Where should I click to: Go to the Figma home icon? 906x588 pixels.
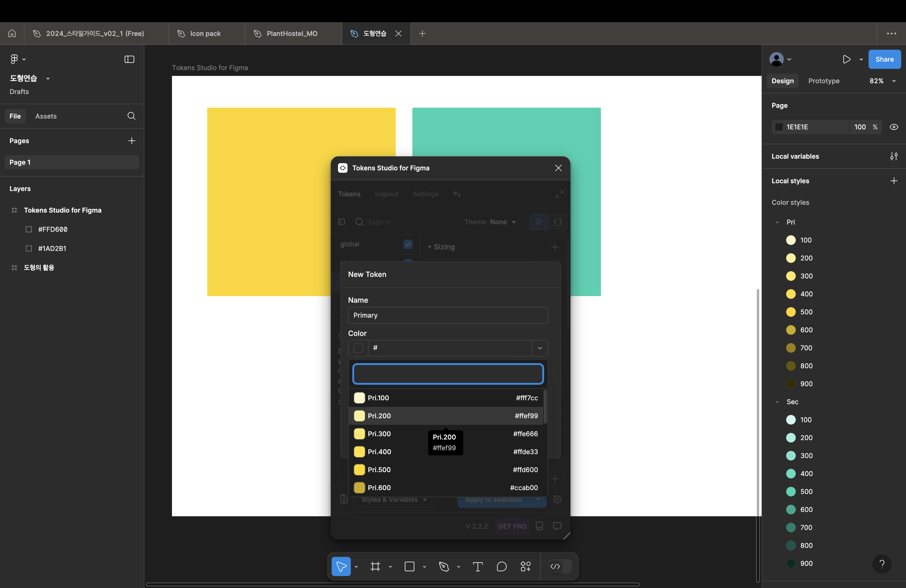[12, 34]
